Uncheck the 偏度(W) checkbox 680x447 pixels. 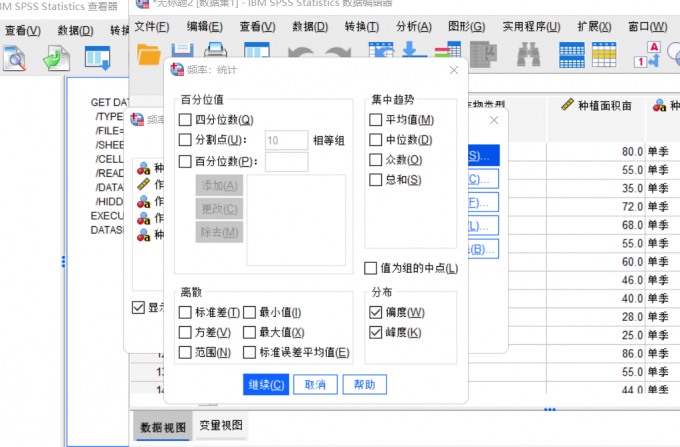[x=376, y=312]
